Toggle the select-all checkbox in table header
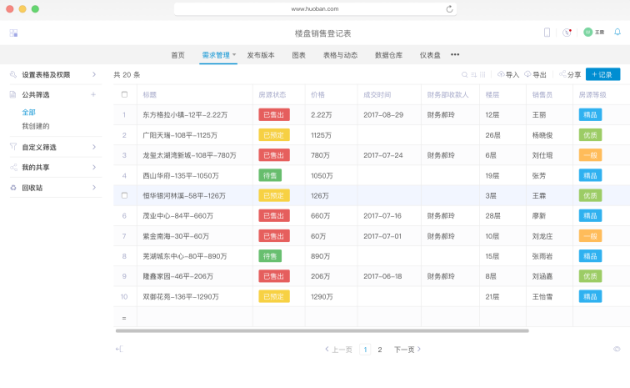This screenshot has height=388, width=630. coord(125,94)
